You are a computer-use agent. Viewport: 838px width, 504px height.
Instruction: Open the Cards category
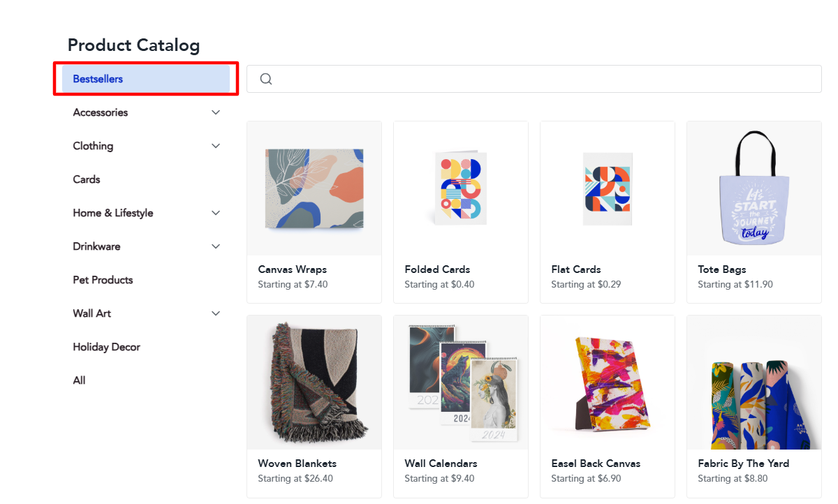[x=87, y=179]
